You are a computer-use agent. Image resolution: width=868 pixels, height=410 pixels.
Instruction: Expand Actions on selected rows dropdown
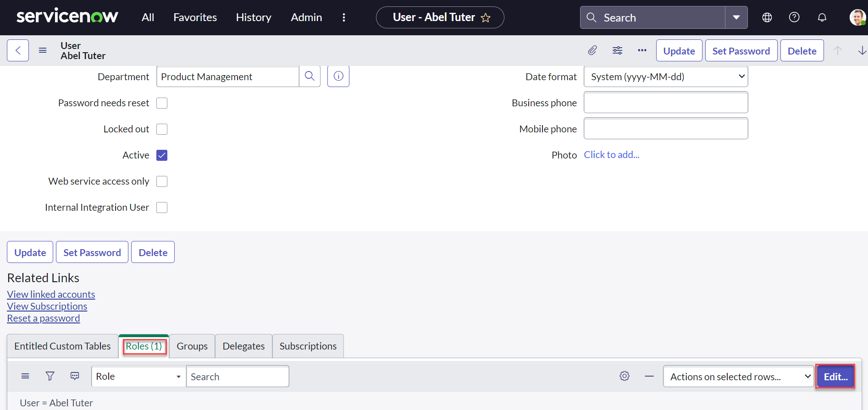pos(738,377)
